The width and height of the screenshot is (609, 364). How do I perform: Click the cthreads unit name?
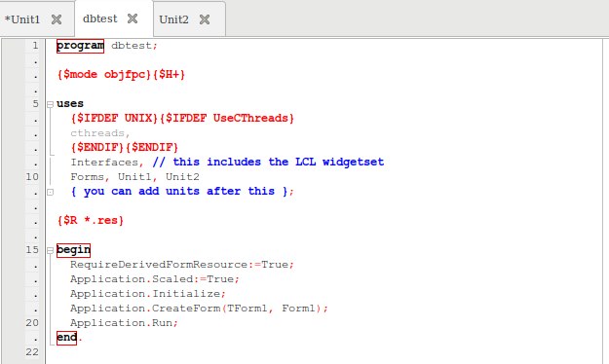97,133
